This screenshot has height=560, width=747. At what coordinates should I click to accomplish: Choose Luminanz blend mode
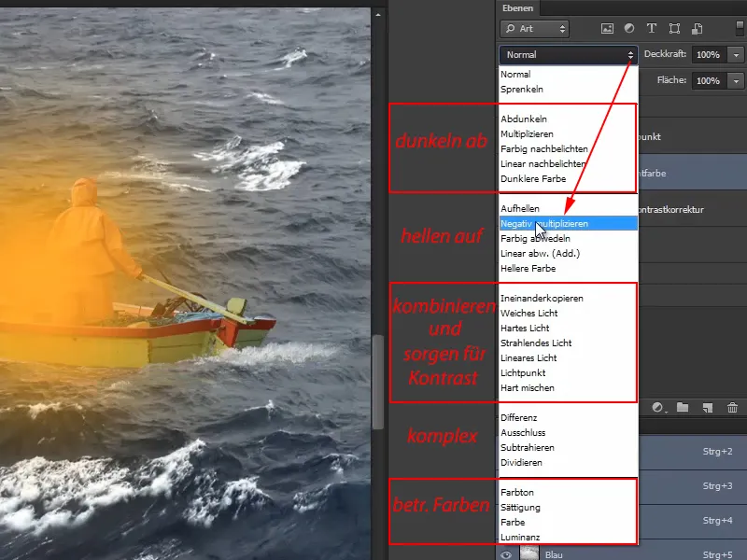coord(569,538)
